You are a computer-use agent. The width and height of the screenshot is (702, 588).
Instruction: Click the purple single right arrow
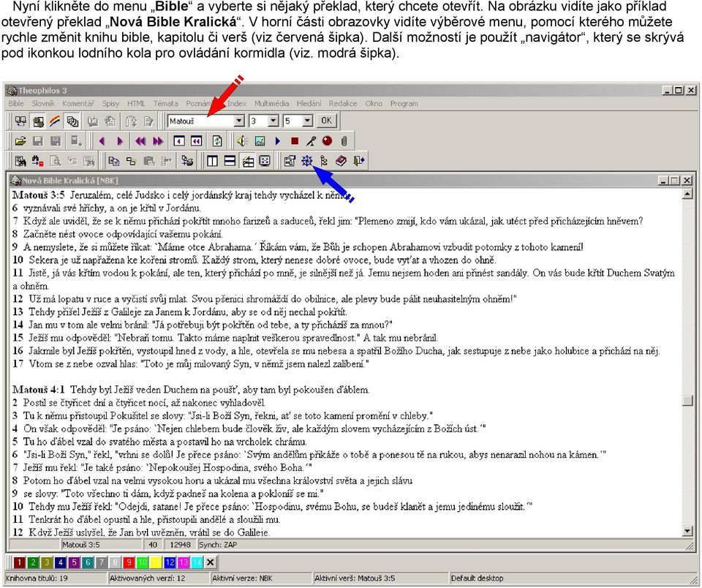pyautogui.click(x=119, y=141)
